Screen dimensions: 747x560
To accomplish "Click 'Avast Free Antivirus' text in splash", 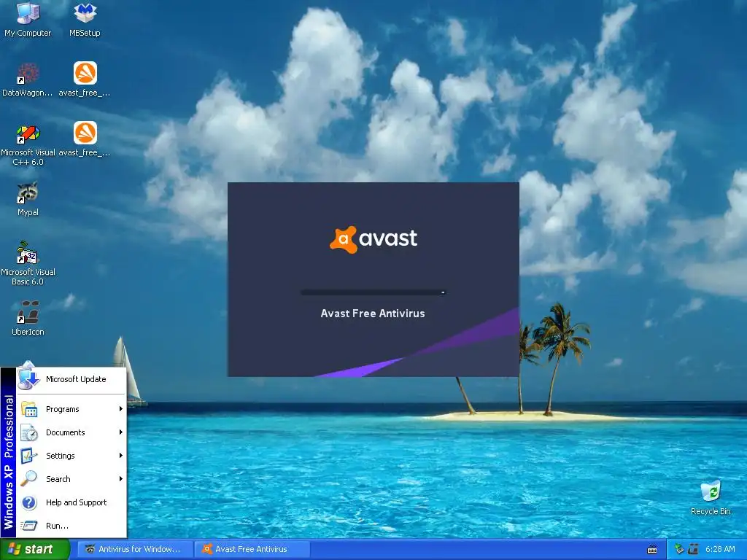I will (x=373, y=314).
